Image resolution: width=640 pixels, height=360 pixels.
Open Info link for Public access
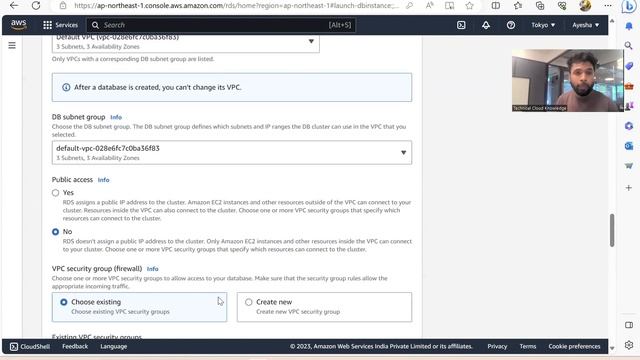[103, 180]
